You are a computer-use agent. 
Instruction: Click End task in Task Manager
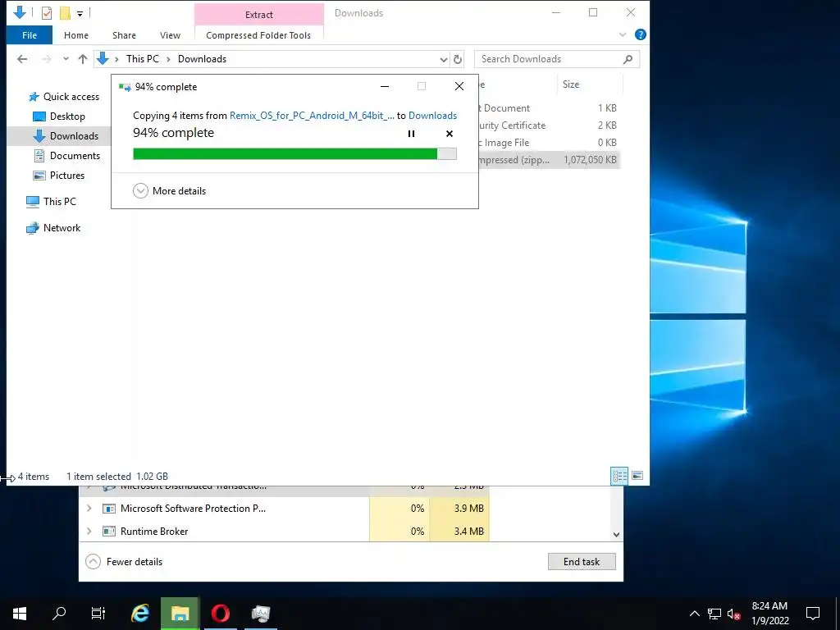pyautogui.click(x=582, y=561)
